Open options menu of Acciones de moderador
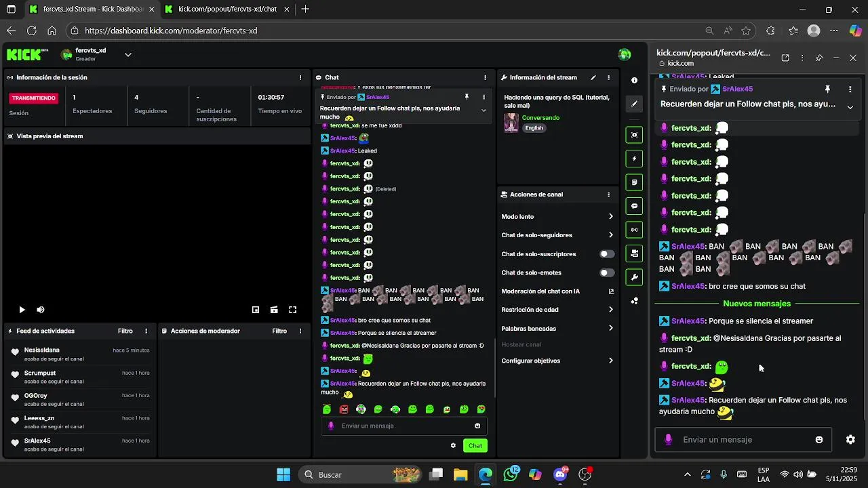 click(300, 331)
